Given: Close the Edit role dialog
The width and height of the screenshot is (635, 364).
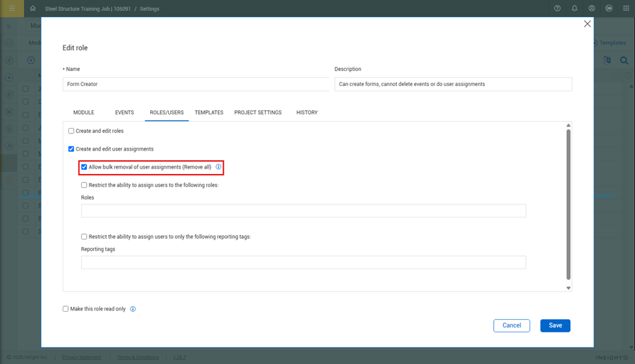Looking at the screenshot, I should [x=587, y=24].
